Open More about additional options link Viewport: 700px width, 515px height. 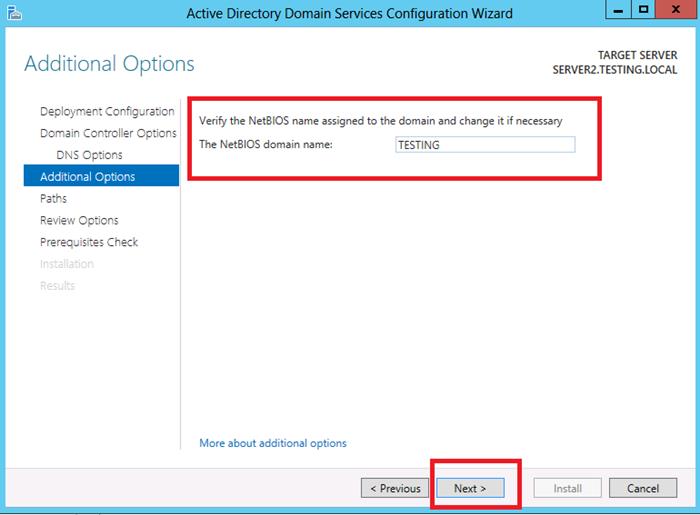point(273,443)
